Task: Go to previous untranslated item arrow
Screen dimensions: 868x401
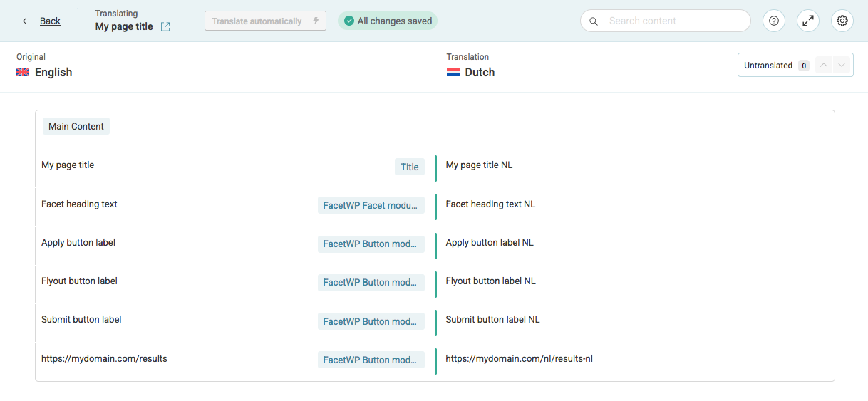Action: point(824,66)
